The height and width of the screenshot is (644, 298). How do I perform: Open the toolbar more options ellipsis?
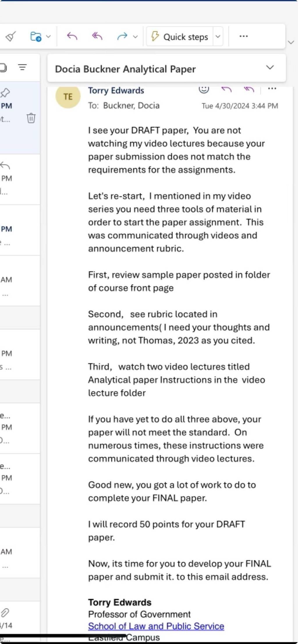pos(244,36)
